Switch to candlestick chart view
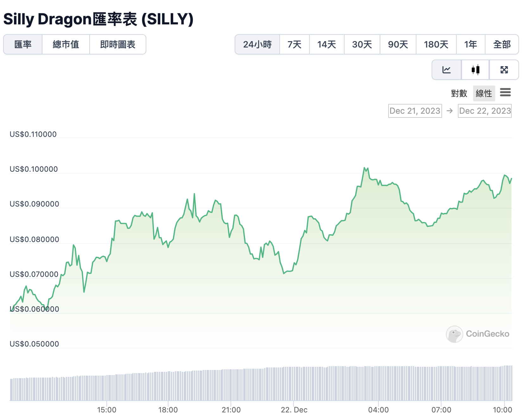This screenshot has width=532, height=420. pyautogui.click(x=475, y=70)
